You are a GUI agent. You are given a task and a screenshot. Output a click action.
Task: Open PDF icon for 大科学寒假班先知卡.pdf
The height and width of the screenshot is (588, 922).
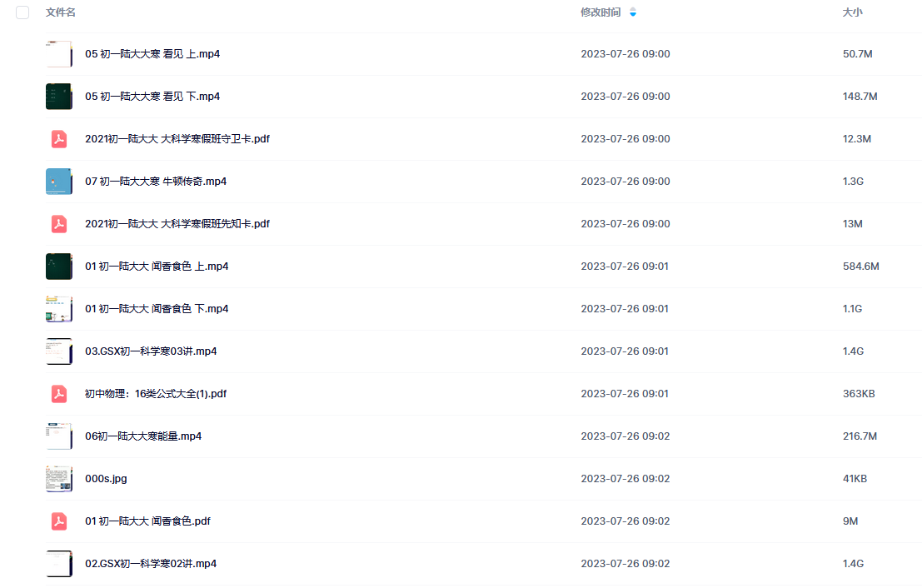click(59, 224)
